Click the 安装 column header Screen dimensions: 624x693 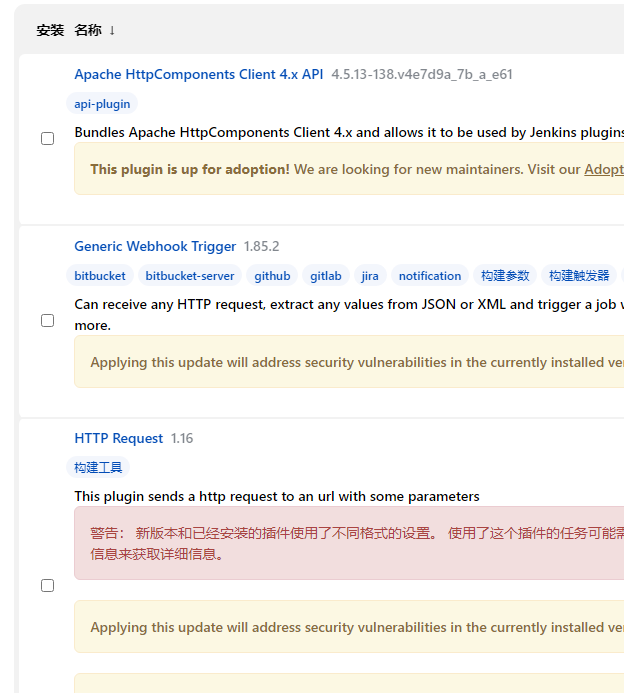point(50,30)
